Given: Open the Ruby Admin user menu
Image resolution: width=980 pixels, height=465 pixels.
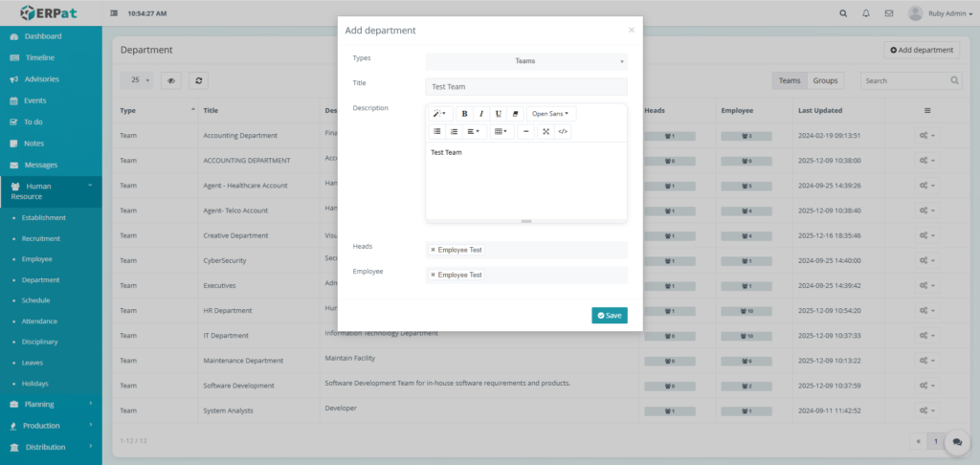Looking at the screenshot, I should pyautogui.click(x=941, y=13).
